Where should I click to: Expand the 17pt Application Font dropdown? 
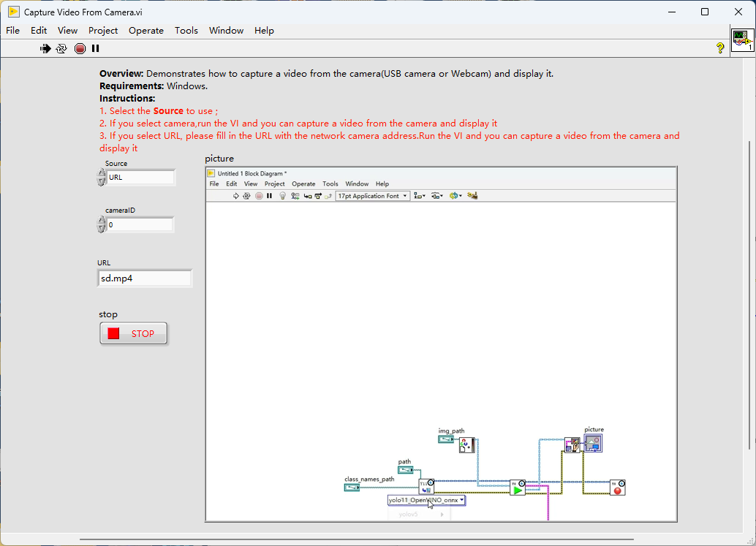pos(405,196)
